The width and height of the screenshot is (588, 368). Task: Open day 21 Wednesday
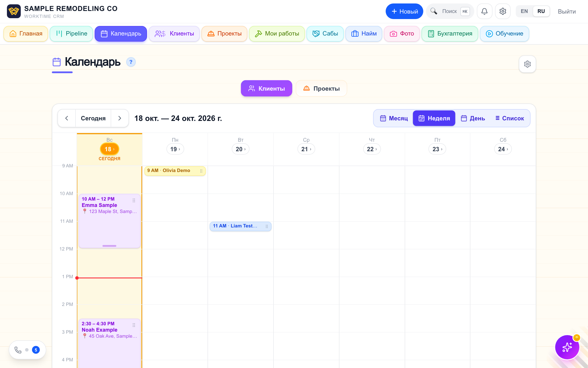(306, 149)
